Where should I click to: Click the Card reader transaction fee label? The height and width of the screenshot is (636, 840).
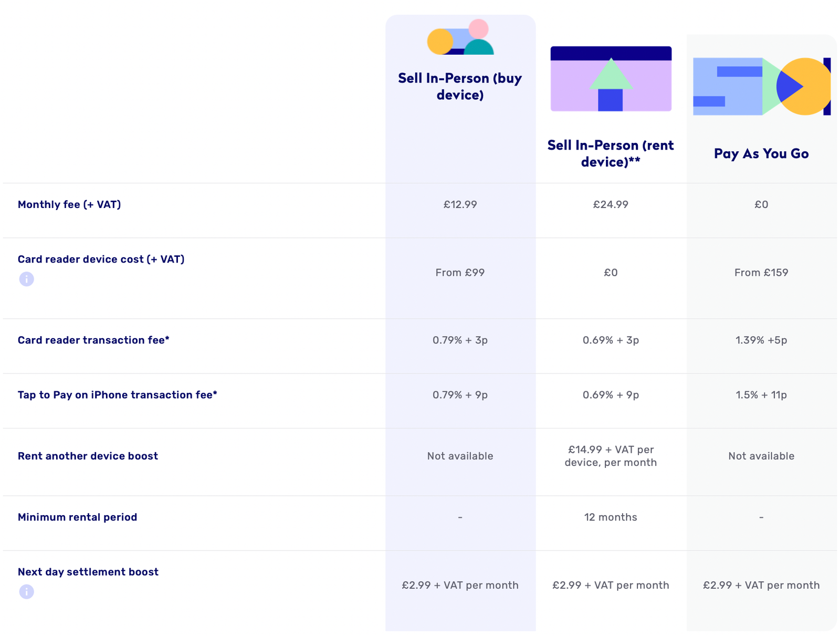(93, 340)
